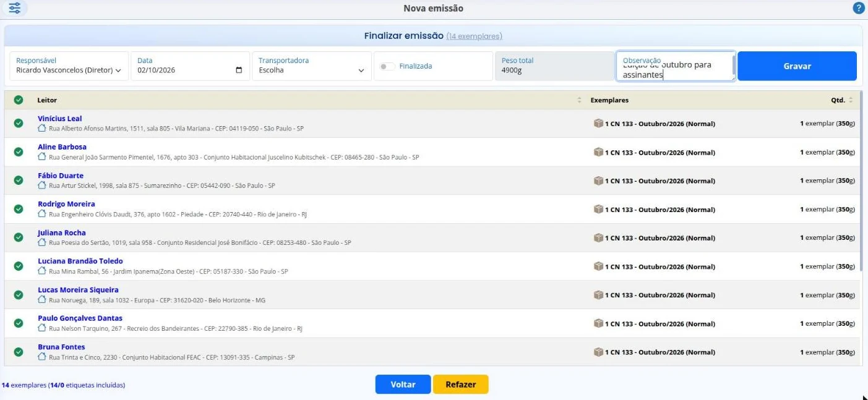Viewport: 868px width, 400px height.
Task: Click package icon in Paulo Gonçalves Dantas row
Action: tap(598, 323)
